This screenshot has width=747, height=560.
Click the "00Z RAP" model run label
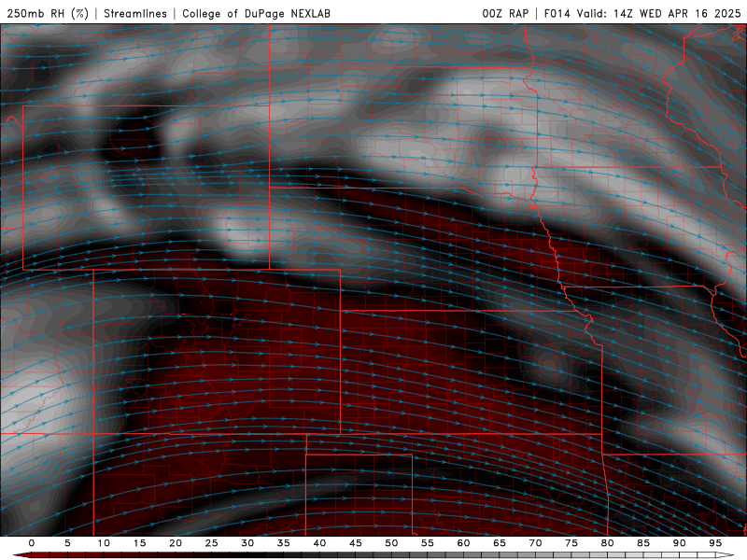pos(505,13)
